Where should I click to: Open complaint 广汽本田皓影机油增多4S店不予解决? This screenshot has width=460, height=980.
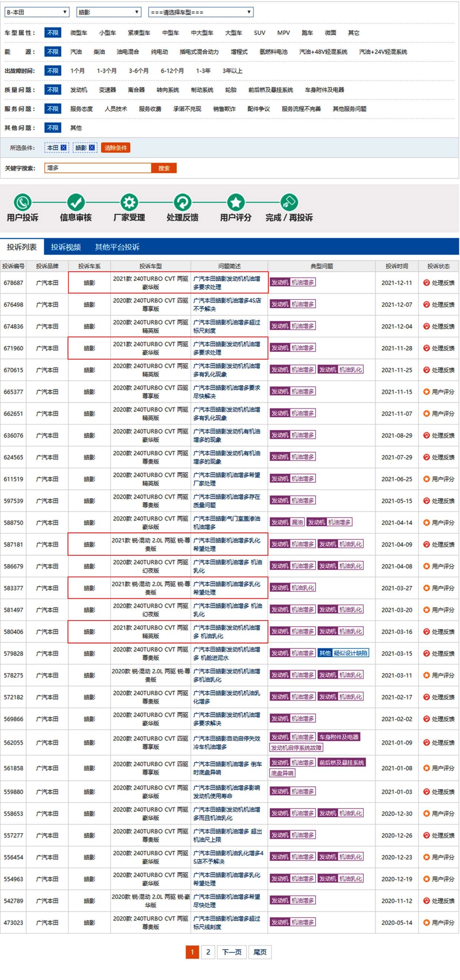(x=227, y=304)
